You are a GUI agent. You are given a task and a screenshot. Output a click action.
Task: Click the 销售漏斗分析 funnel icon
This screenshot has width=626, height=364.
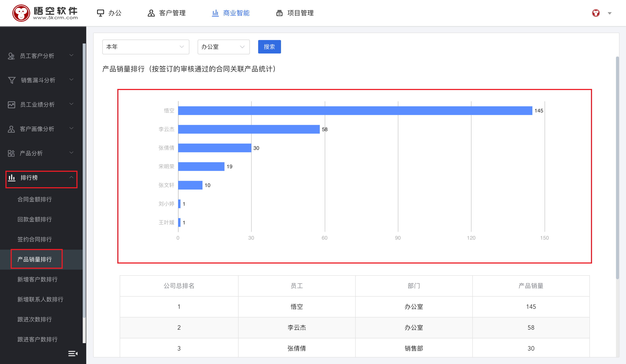click(x=12, y=80)
